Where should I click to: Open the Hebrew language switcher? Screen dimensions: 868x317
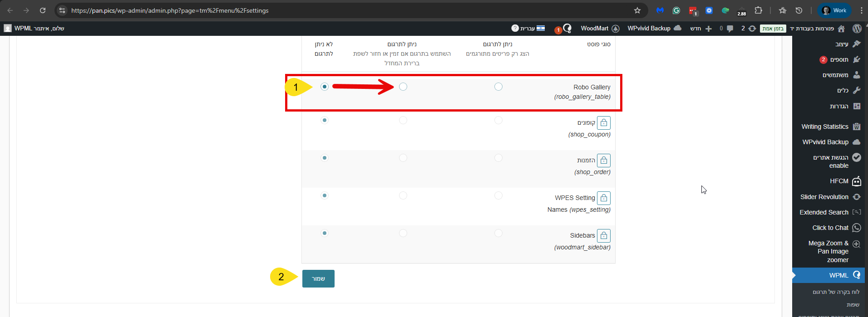coord(533,29)
